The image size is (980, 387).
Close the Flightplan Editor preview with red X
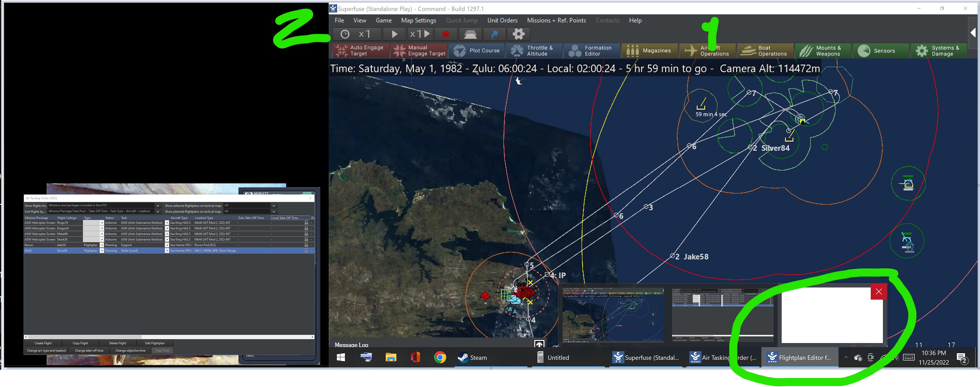[879, 292]
